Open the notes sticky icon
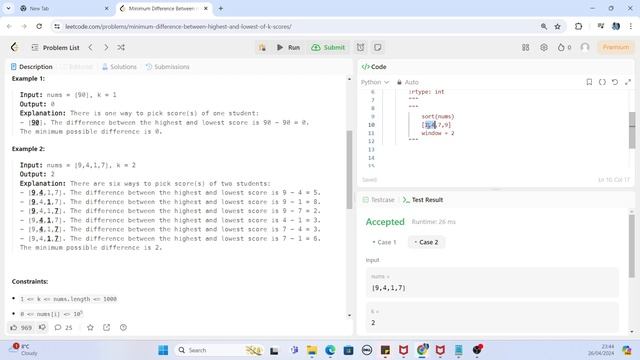640x360 pixels. pyautogui.click(x=378, y=47)
